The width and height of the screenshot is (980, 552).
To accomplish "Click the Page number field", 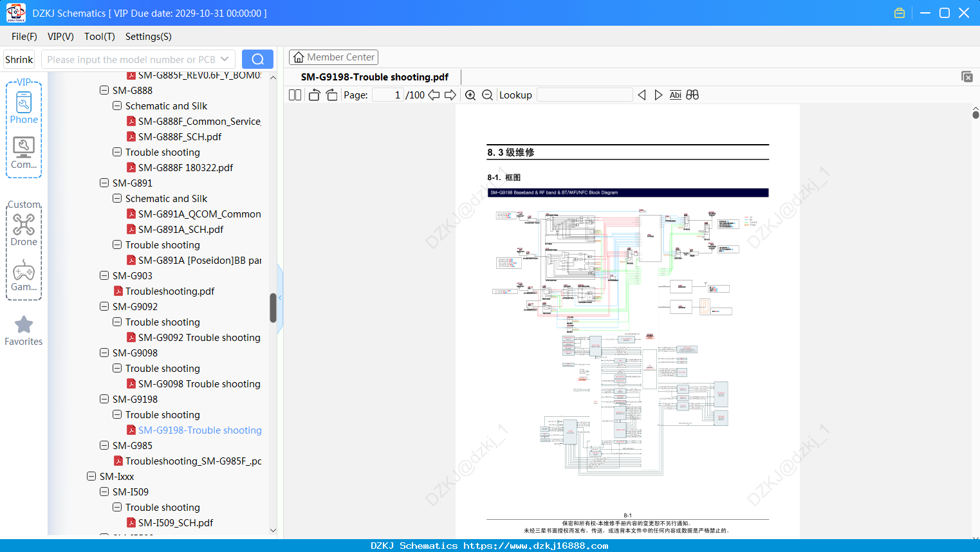I will pyautogui.click(x=388, y=95).
